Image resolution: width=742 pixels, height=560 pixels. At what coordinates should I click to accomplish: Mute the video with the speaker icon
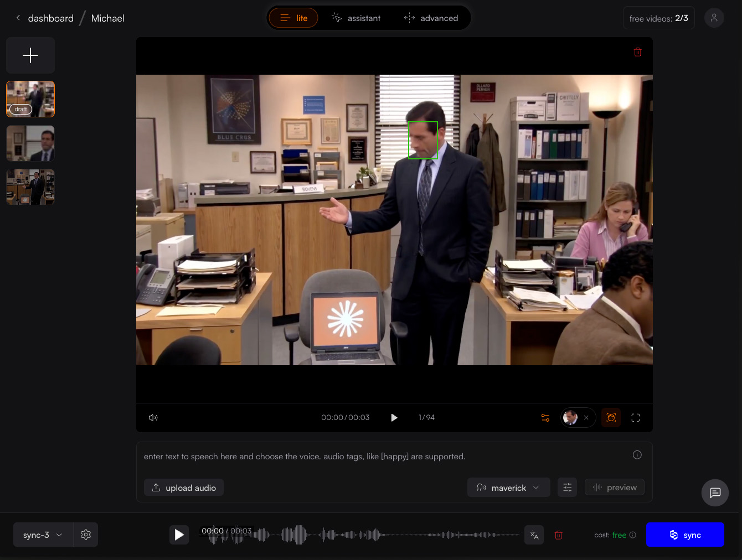tap(153, 418)
